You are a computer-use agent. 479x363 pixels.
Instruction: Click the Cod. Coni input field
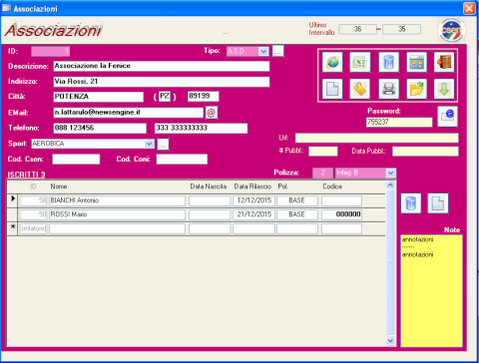tap(182, 159)
